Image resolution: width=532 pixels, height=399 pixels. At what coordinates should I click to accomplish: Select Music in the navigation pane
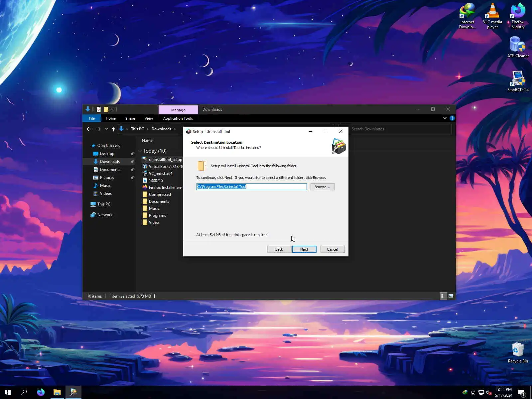[105, 186]
